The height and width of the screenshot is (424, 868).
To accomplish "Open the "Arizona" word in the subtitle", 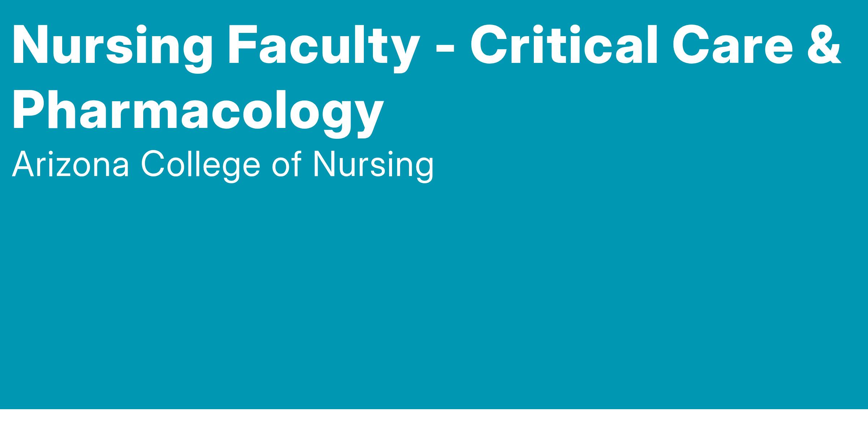I will (71, 165).
